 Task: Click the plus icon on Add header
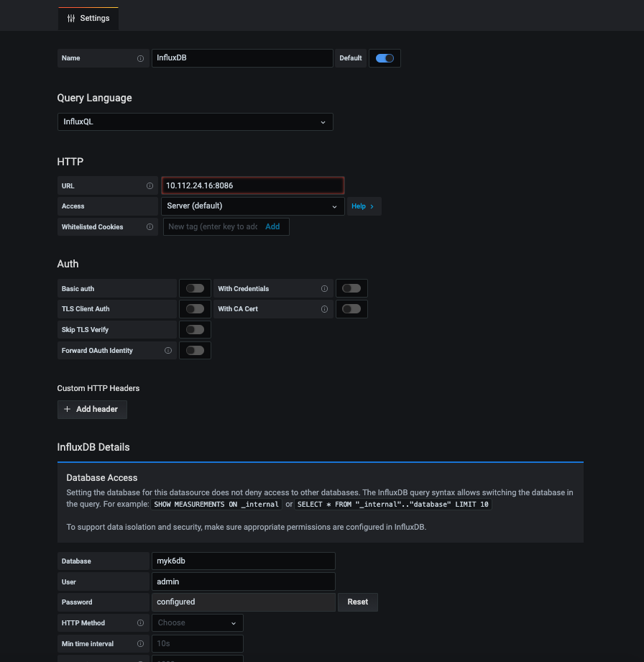point(67,409)
